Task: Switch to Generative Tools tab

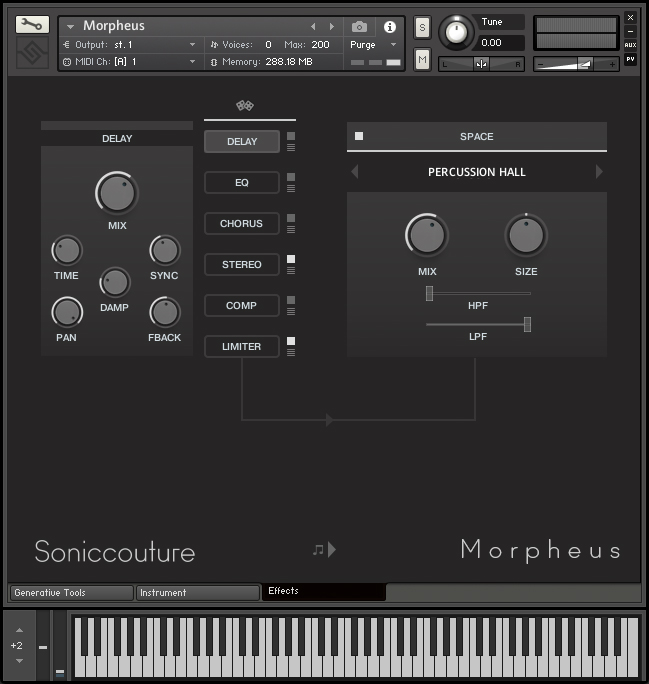Action: pyautogui.click(x=72, y=593)
